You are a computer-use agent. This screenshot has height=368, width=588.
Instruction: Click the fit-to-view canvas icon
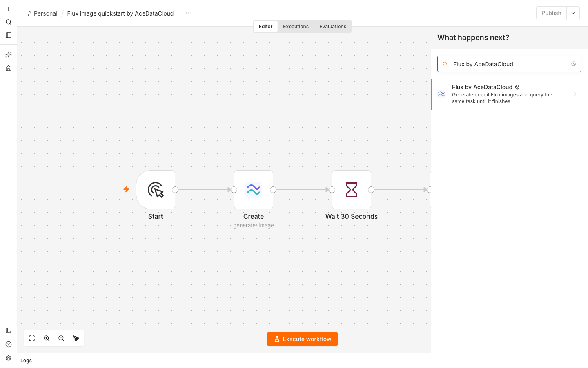tap(32, 338)
